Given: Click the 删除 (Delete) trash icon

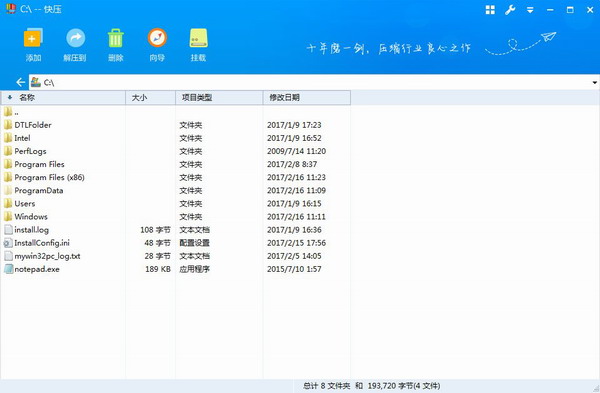Looking at the screenshot, I should pyautogui.click(x=116, y=38).
